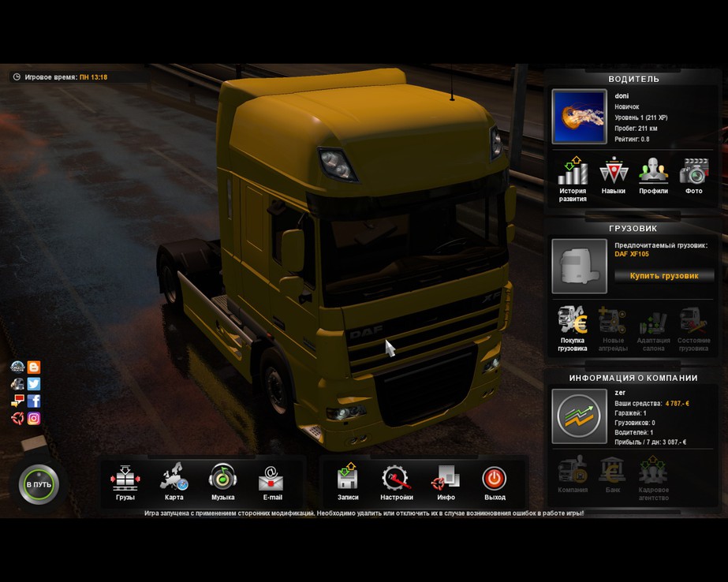Open the Карта map
Viewport: 728px width, 582px height.
[174, 483]
